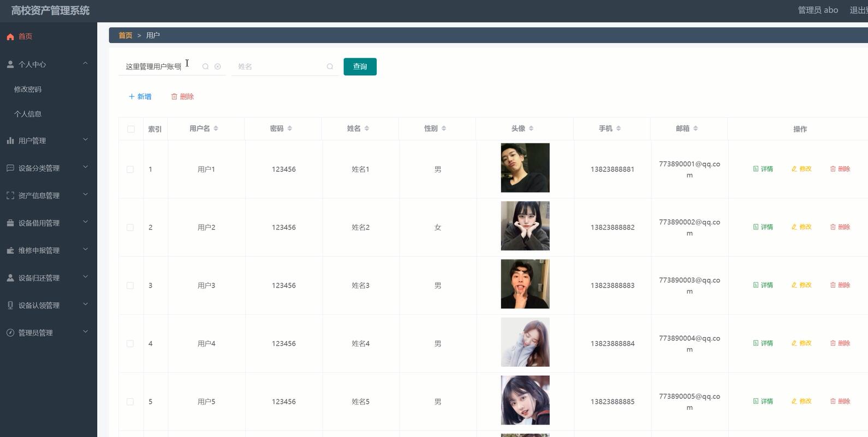Click 删除 for 用户1
Viewport: 868px width, 437px height.
[x=840, y=169]
